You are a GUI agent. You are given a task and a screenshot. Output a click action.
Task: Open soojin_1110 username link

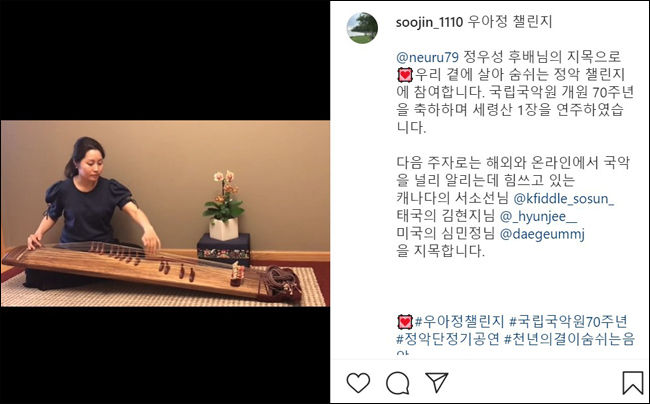point(429,22)
